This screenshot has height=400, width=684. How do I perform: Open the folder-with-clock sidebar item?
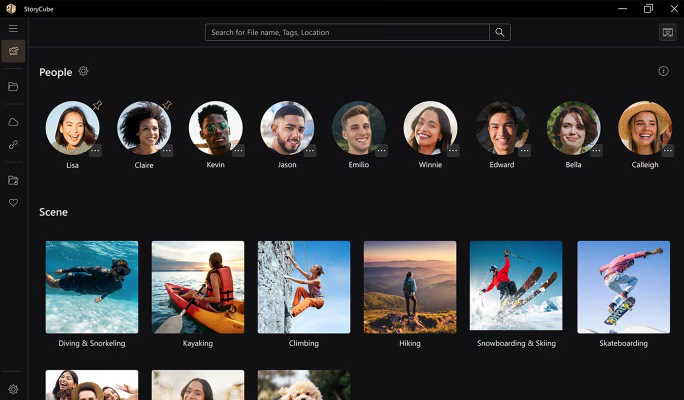point(13,180)
